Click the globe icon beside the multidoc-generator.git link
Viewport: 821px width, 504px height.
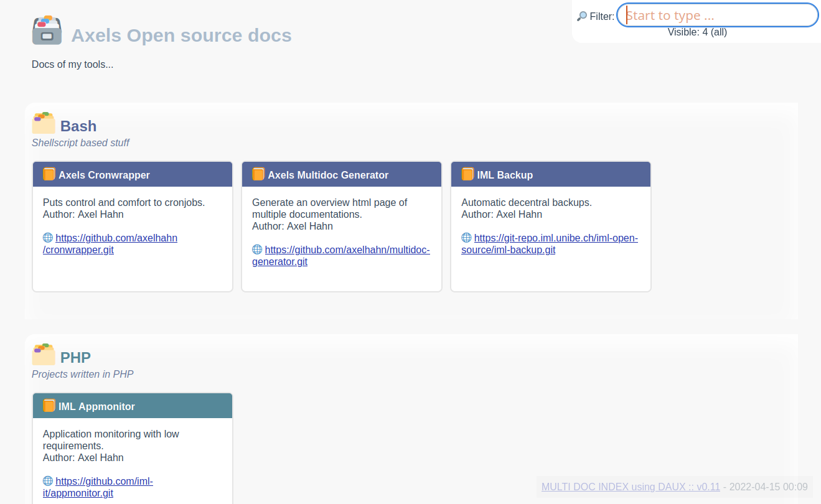coord(257,250)
